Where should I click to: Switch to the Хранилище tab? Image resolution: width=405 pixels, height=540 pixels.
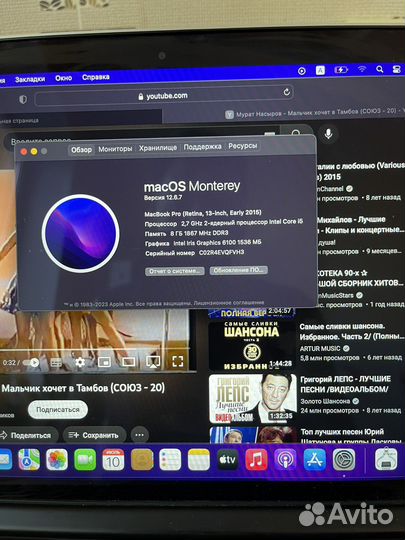point(158,148)
